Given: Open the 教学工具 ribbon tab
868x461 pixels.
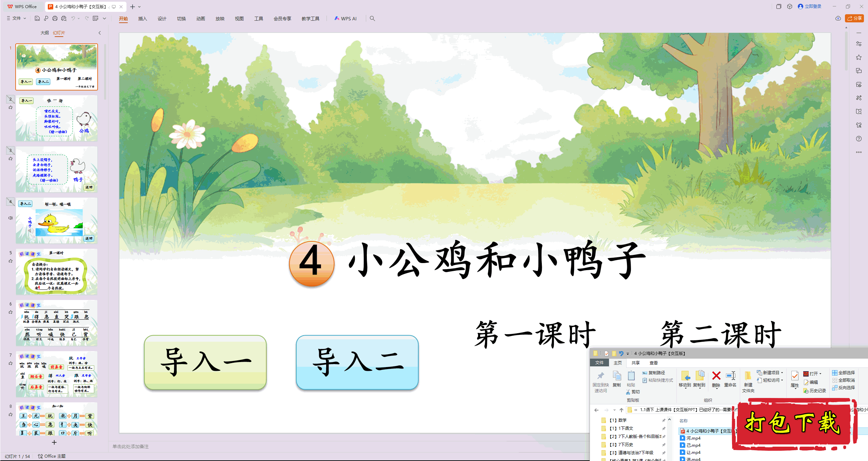Looking at the screenshot, I should pyautogui.click(x=310, y=19).
